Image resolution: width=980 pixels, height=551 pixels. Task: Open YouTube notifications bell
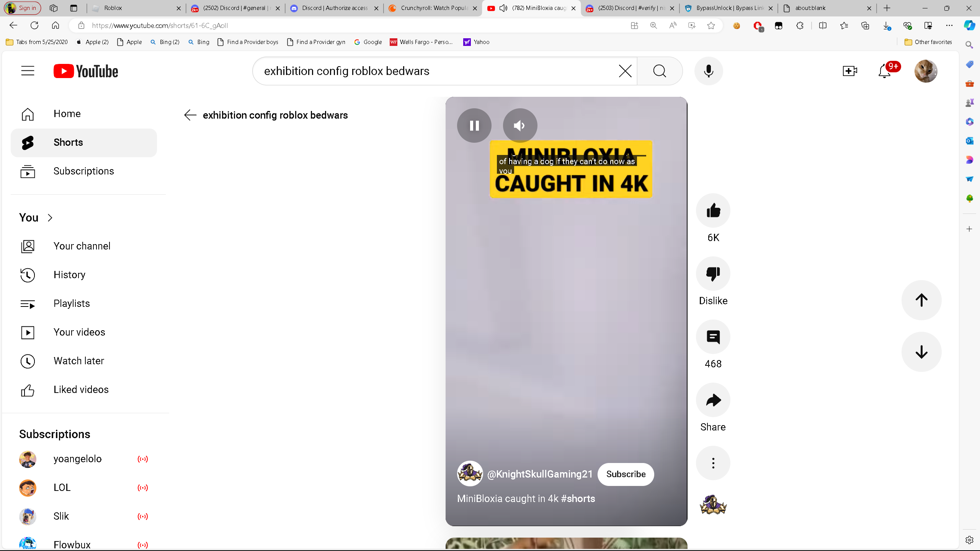click(x=884, y=71)
